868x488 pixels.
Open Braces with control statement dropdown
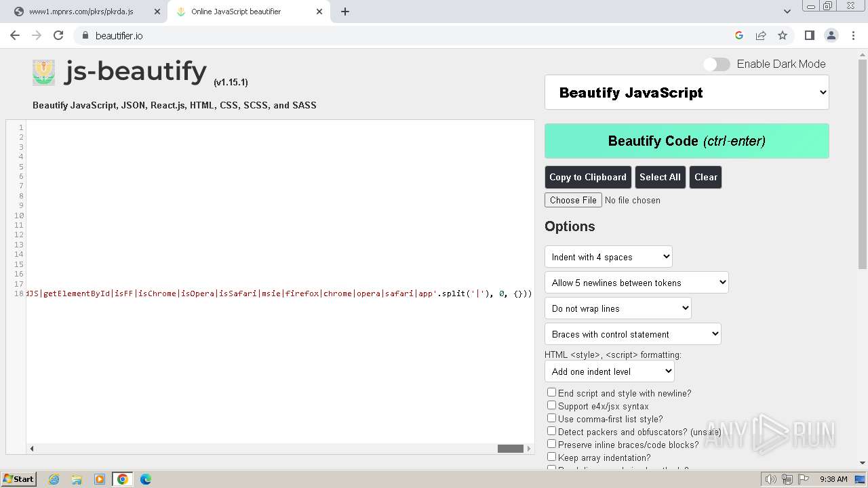tap(633, 334)
